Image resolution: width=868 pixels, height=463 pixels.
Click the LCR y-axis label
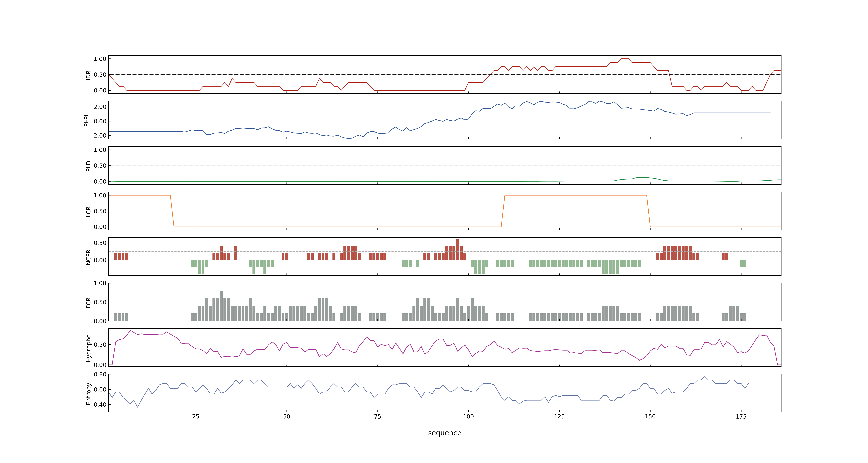point(88,211)
